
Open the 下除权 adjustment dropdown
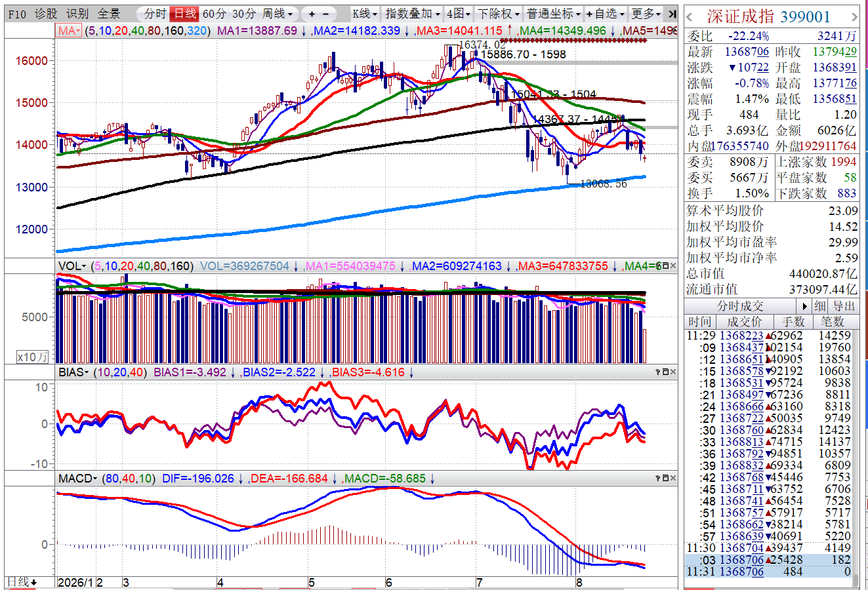tap(498, 14)
